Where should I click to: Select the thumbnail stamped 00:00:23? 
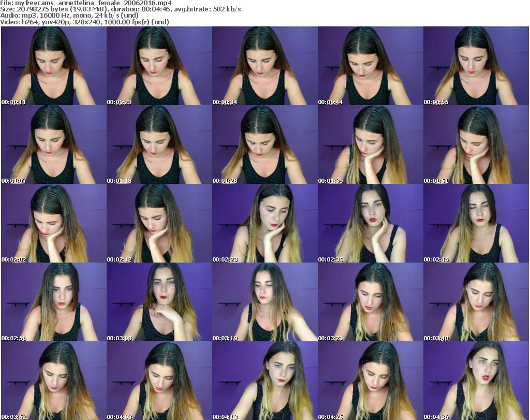point(159,66)
